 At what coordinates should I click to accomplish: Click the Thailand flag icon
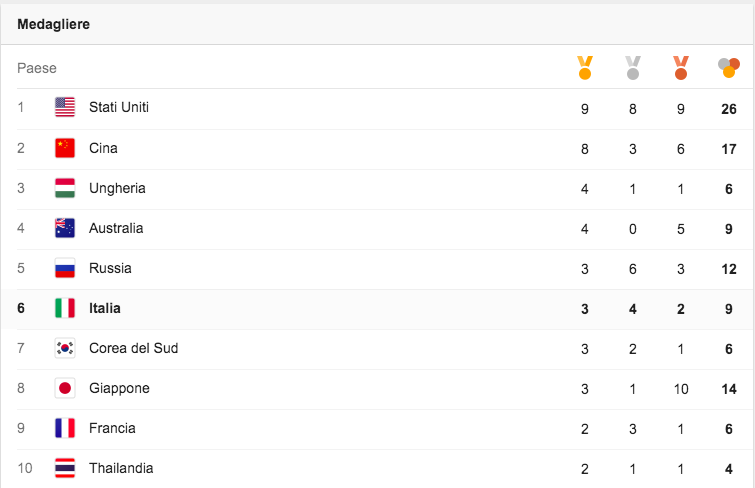point(65,468)
